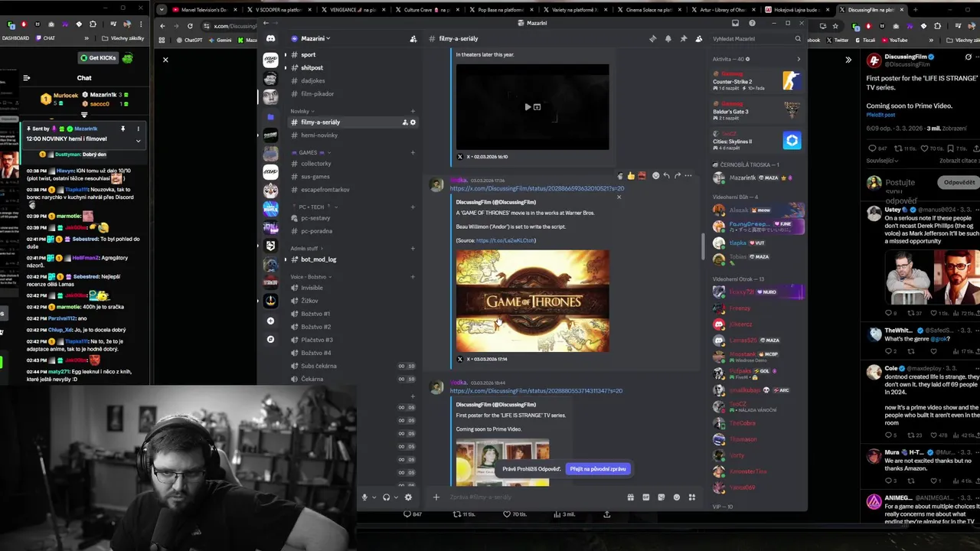Open the bot_mod_log channel

351,259
